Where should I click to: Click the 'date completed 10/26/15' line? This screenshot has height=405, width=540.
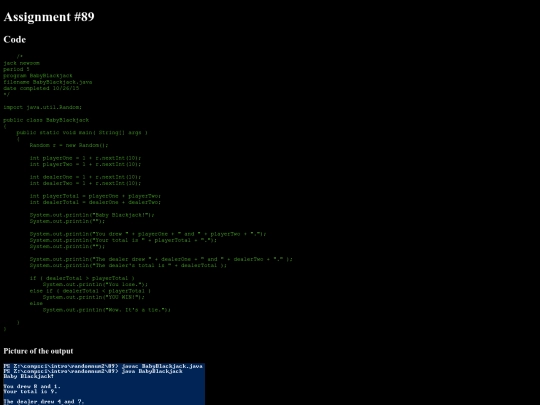[41, 88]
